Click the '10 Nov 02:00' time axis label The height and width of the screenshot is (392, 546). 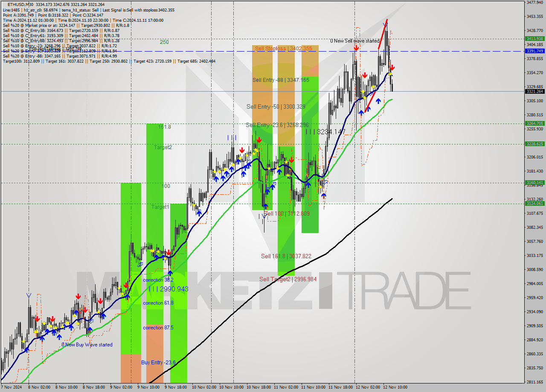[203, 387]
